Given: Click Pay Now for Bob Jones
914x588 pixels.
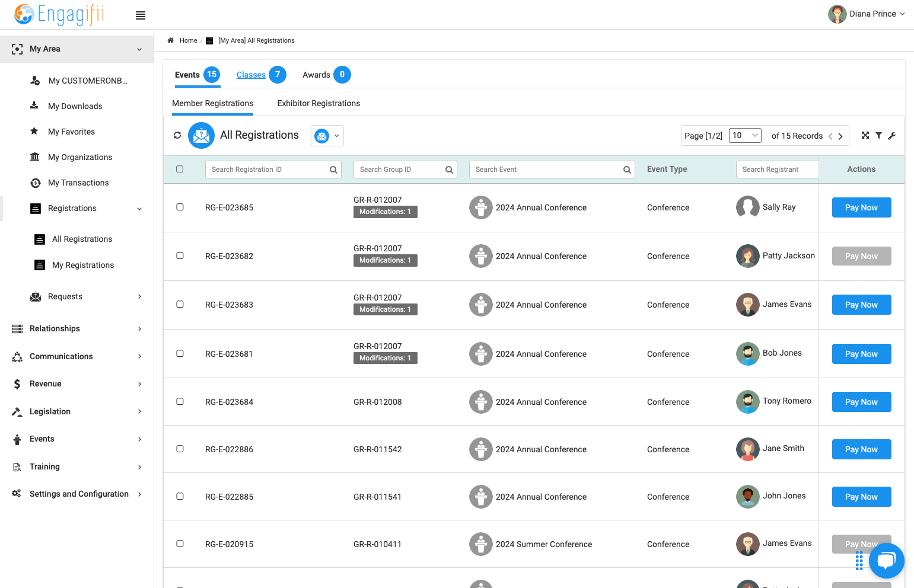Looking at the screenshot, I should point(861,354).
